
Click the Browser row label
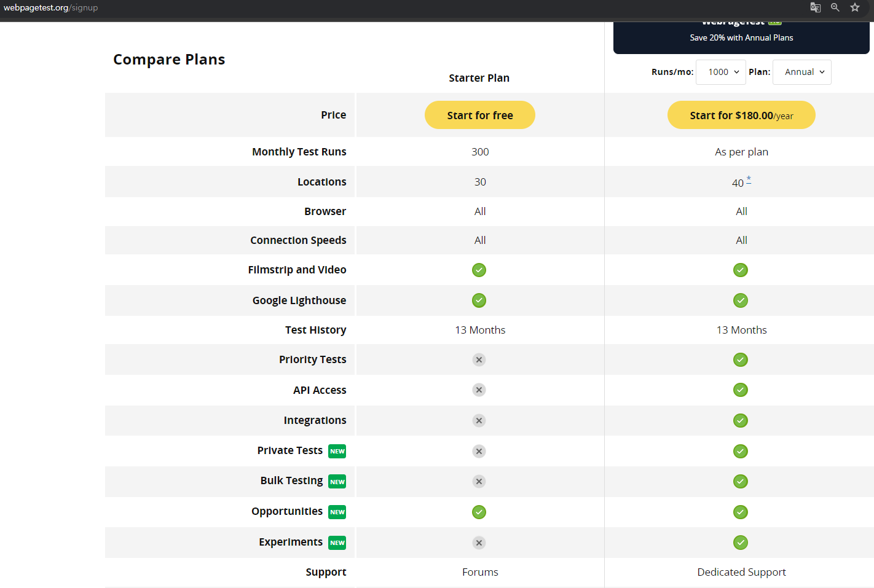pyautogui.click(x=325, y=211)
